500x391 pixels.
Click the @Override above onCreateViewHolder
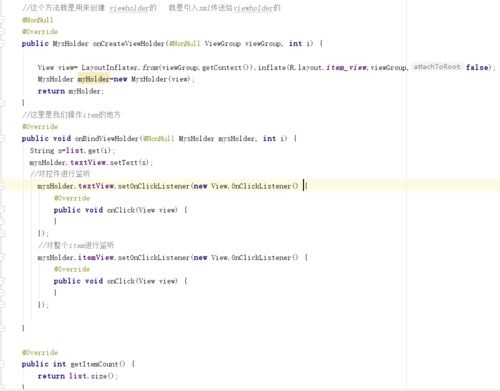point(40,32)
